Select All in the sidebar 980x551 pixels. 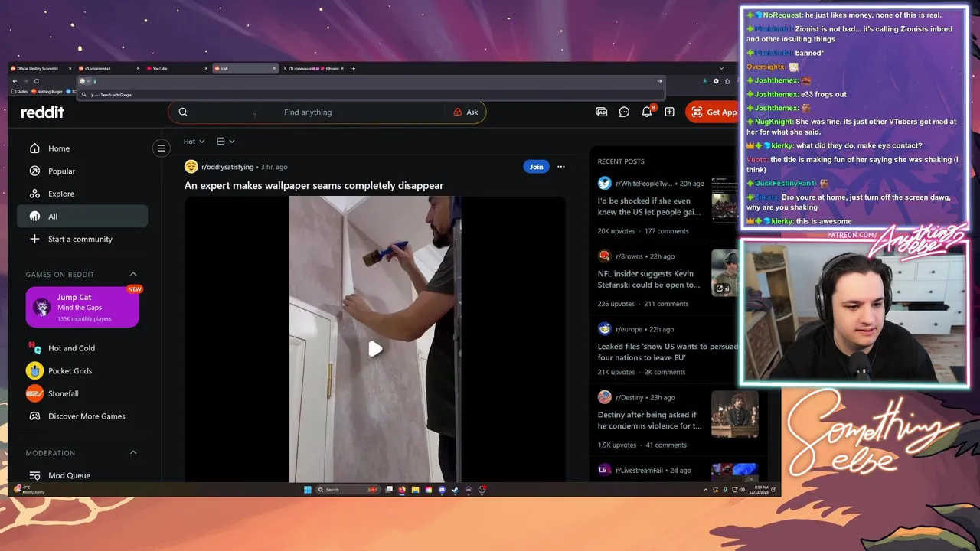tap(82, 217)
